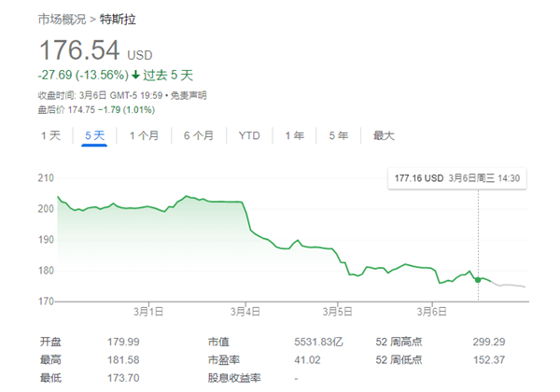
Task: Click the 52 周低点 value 152.37
Action: [x=489, y=360]
